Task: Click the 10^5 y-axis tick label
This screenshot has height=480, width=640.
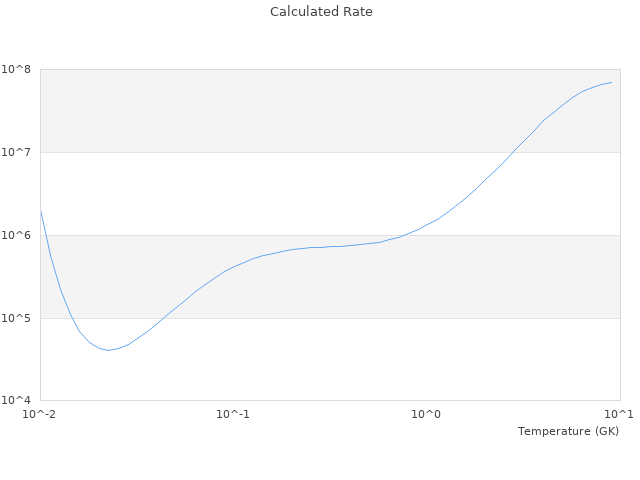Action: pyautogui.click(x=16, y=318)
